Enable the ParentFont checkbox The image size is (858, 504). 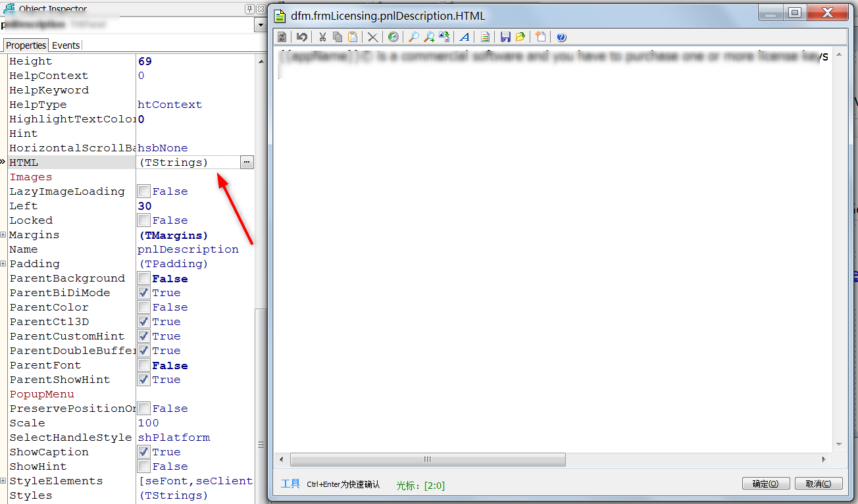click(x=143, y=365)
